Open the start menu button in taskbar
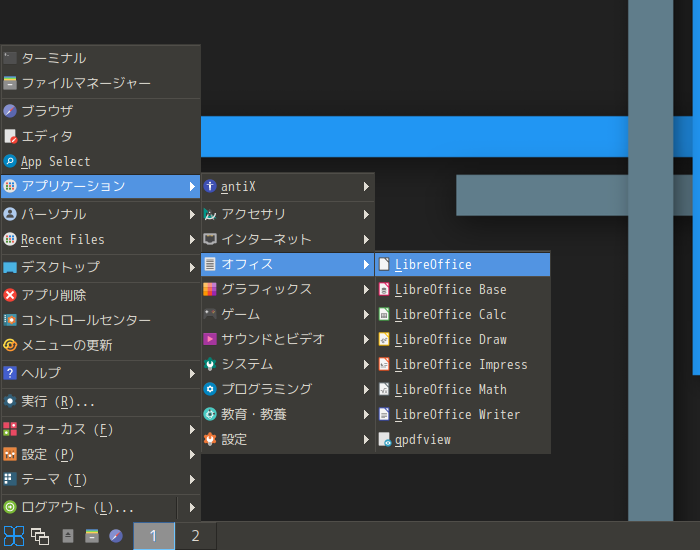The width and height of the screenshot is (700, 550). click(x=14, y=536)
